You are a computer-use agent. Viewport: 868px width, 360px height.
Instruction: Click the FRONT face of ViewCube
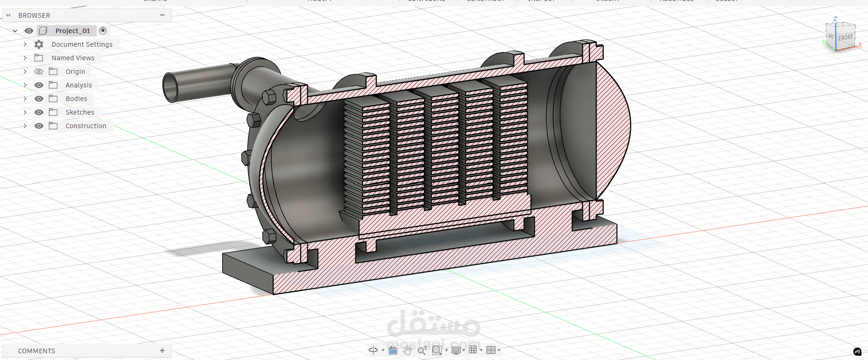point(845,38)
